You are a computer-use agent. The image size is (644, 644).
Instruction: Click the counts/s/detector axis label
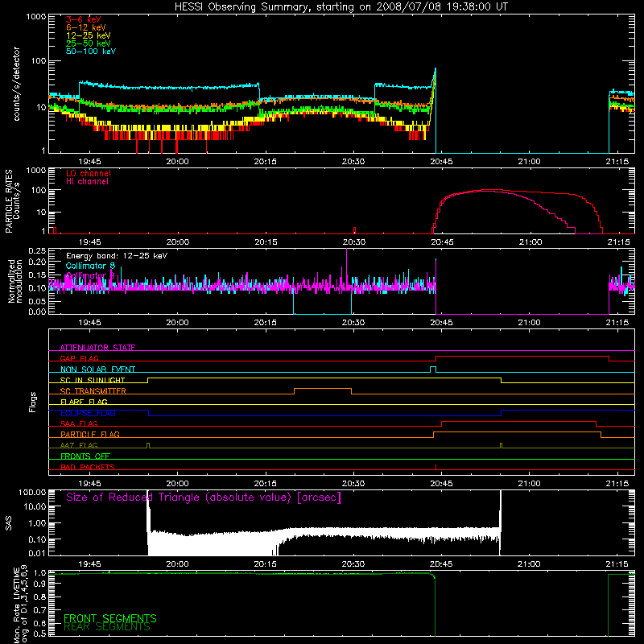tap(17, 84)
